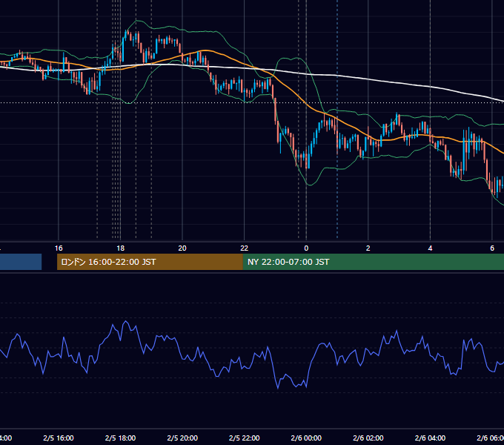The image size is (504, 445).
Task: Click the 2/5 22:00 date label
Action: point(245,438)
